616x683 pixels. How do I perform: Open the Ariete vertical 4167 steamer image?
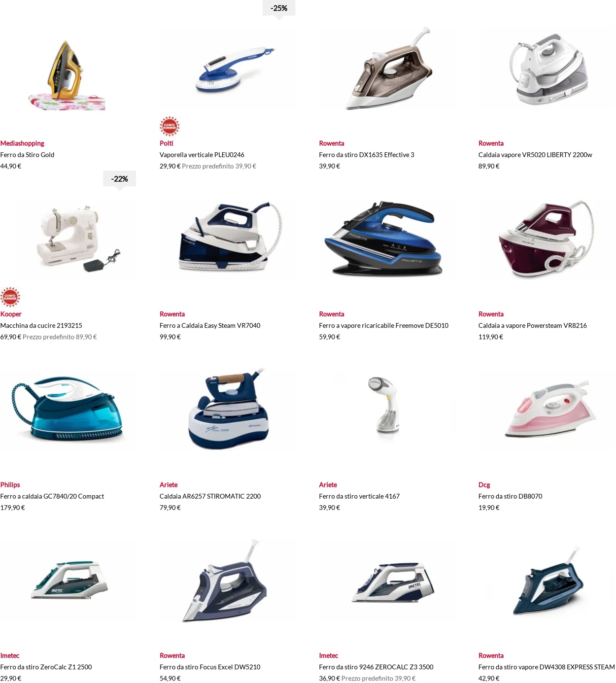pos(387,410)
